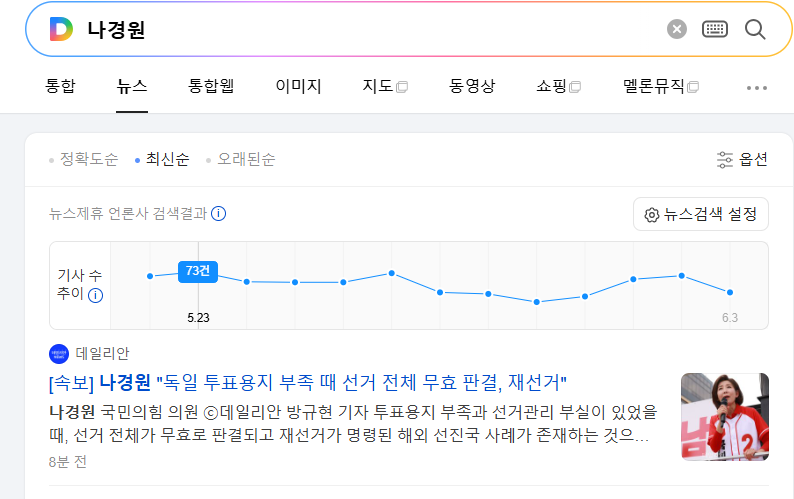
Task: Open the [속보] 나경원 article headline
Action: [x=307, y=382]
